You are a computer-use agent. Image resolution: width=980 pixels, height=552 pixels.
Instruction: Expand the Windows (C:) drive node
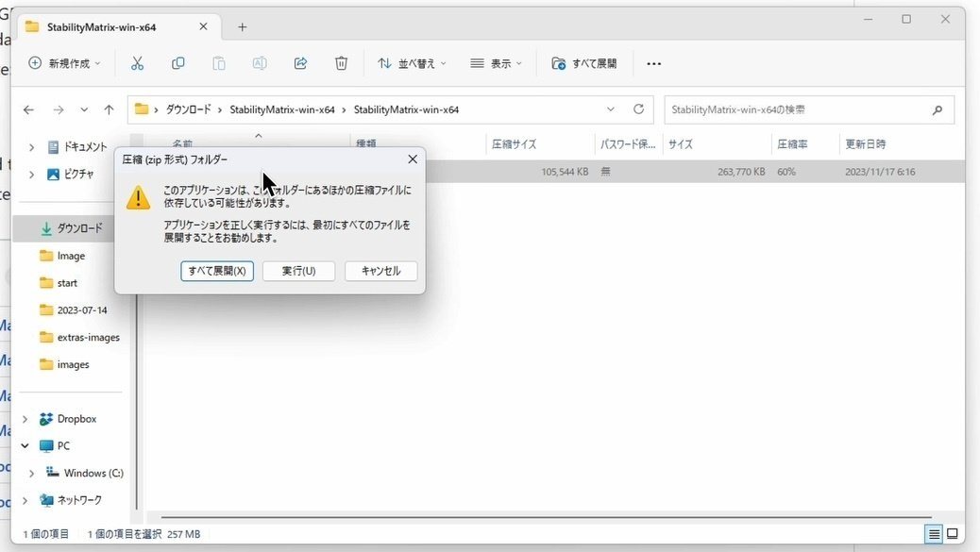point(31,474)
